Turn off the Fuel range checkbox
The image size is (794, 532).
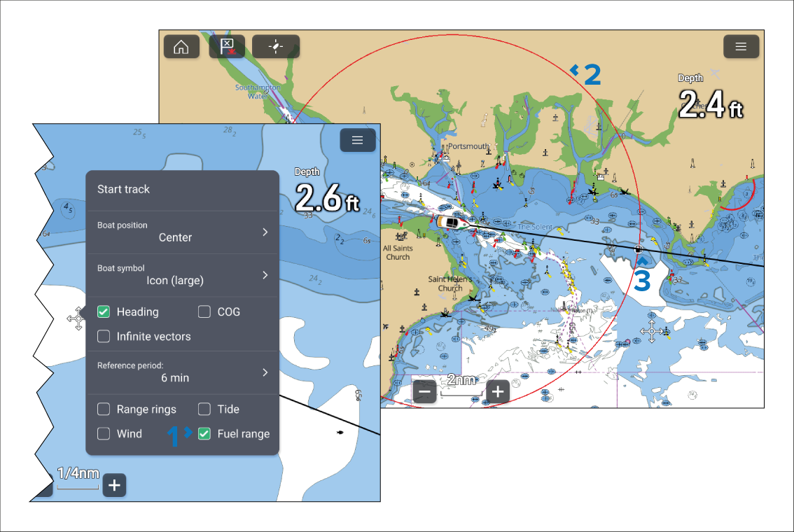pos(204,434)
